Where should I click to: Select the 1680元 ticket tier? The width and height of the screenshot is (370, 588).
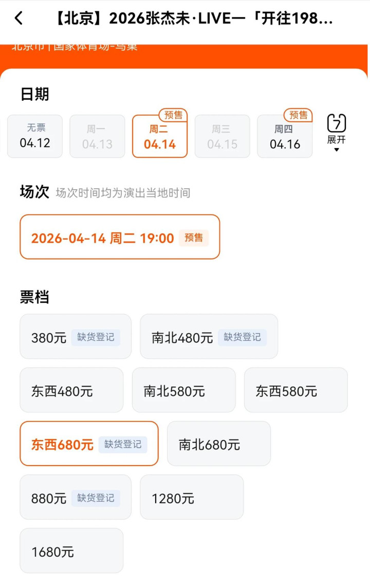point(71,550)
